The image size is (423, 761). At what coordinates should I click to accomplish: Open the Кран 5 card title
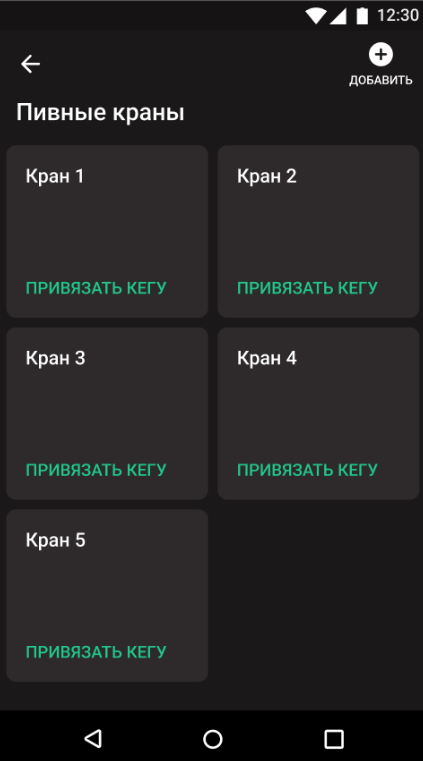tap(55, 540)
